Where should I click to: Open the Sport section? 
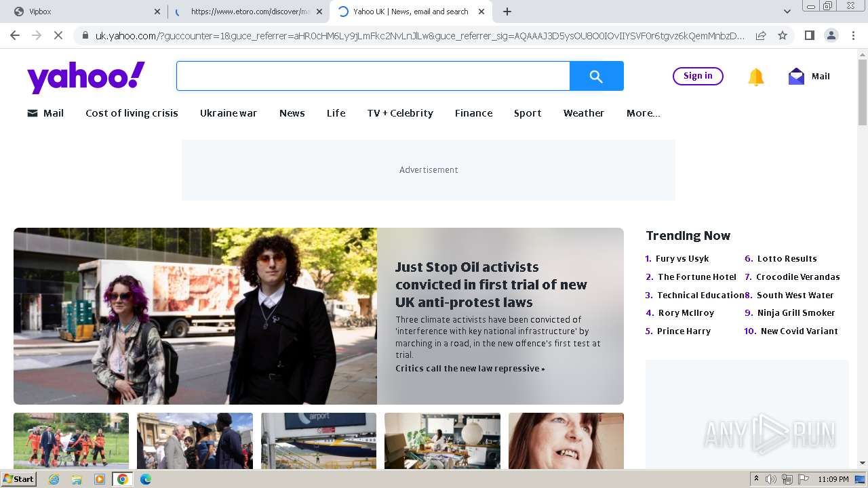tap(528, 113)
